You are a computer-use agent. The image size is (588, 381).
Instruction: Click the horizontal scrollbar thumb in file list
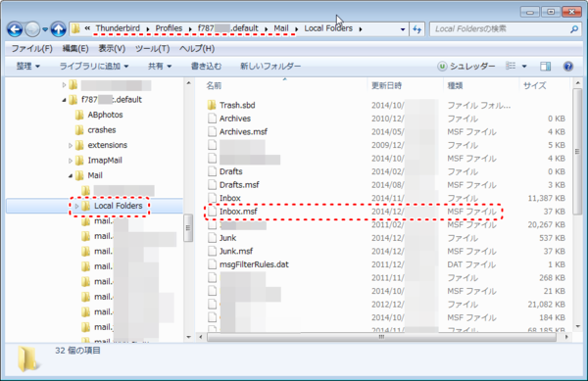click(x=381, y=337)
